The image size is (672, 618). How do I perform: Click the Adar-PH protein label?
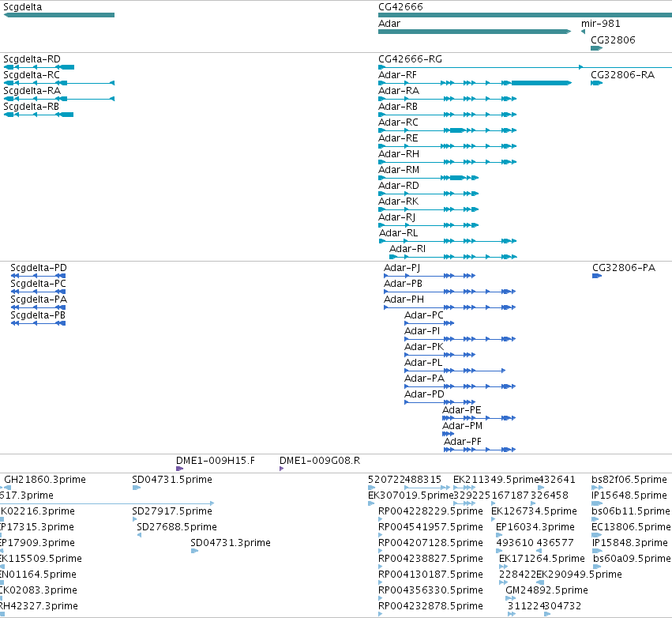coord(404,300)
